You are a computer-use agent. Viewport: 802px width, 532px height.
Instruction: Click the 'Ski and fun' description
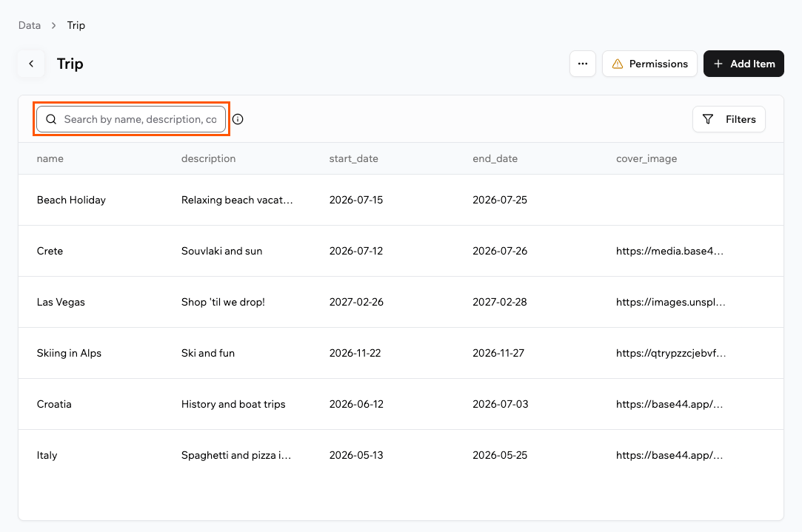207,353
